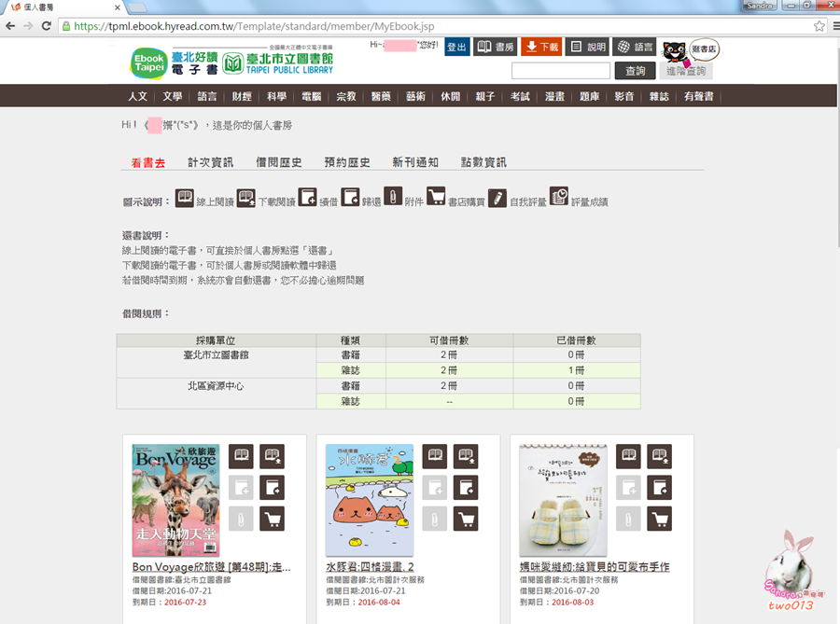This screenshot has width=840, height=624.
Task: Open the 語言 language selector
Action: pyautogui.click(x=635, y=47)
